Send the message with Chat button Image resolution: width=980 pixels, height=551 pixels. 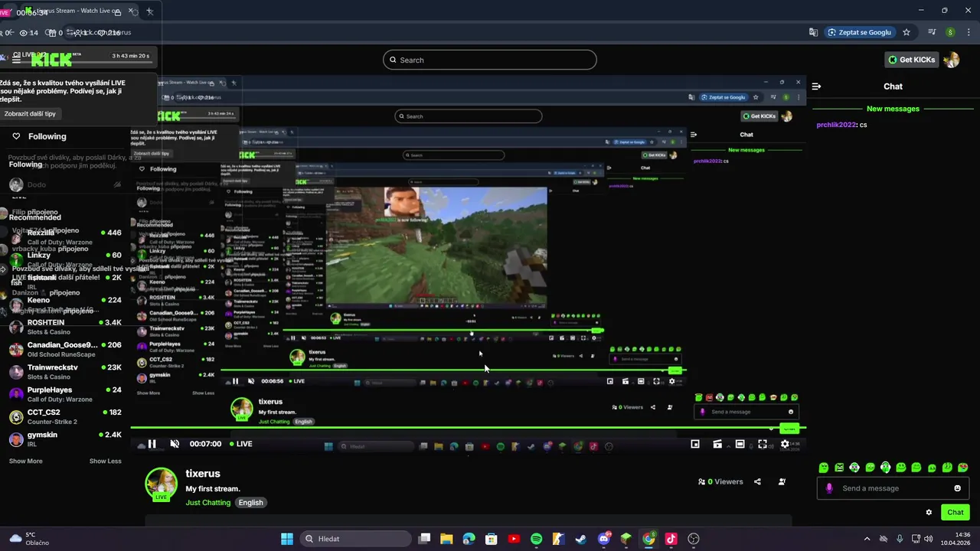pos(955,512)
